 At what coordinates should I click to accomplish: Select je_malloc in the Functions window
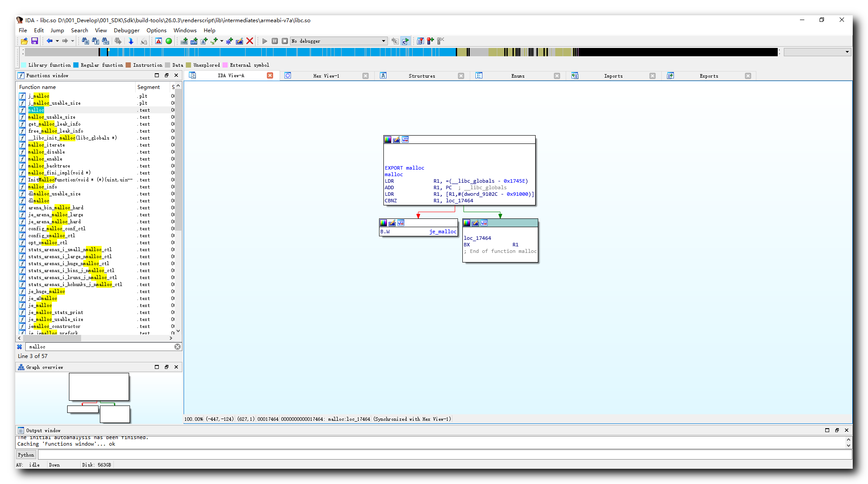pyautogui.click(x=40, y=305)
